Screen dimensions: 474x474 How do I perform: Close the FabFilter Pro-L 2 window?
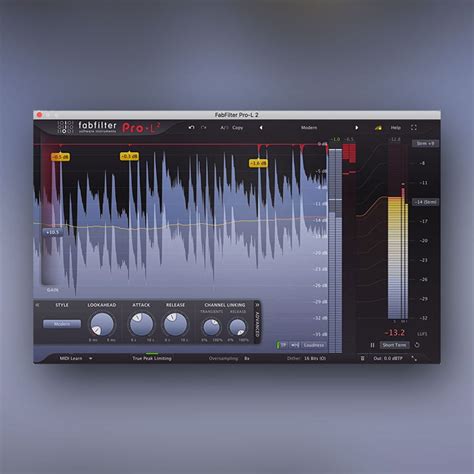pos(39,115)
